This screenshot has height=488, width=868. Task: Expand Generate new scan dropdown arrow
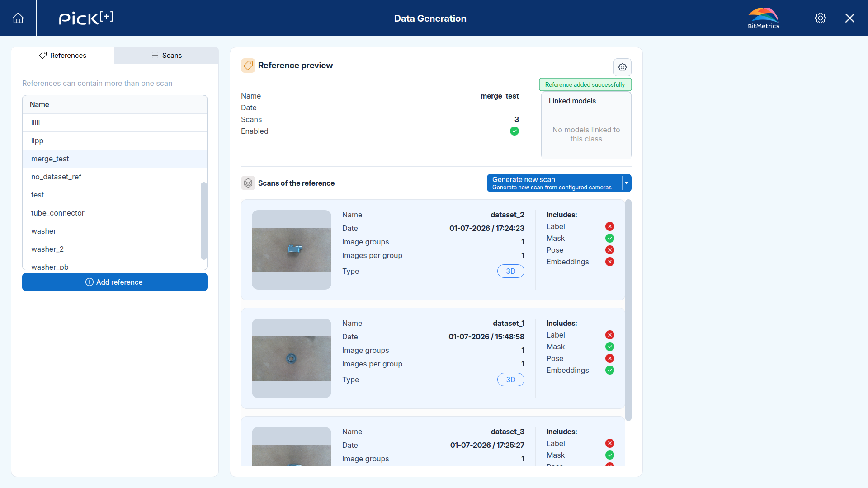click(x=627, y=183)
